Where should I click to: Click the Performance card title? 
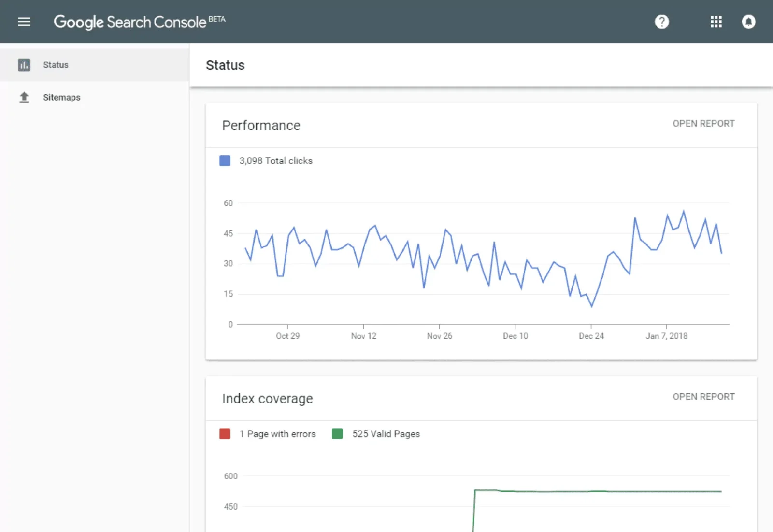click(261, 125)
